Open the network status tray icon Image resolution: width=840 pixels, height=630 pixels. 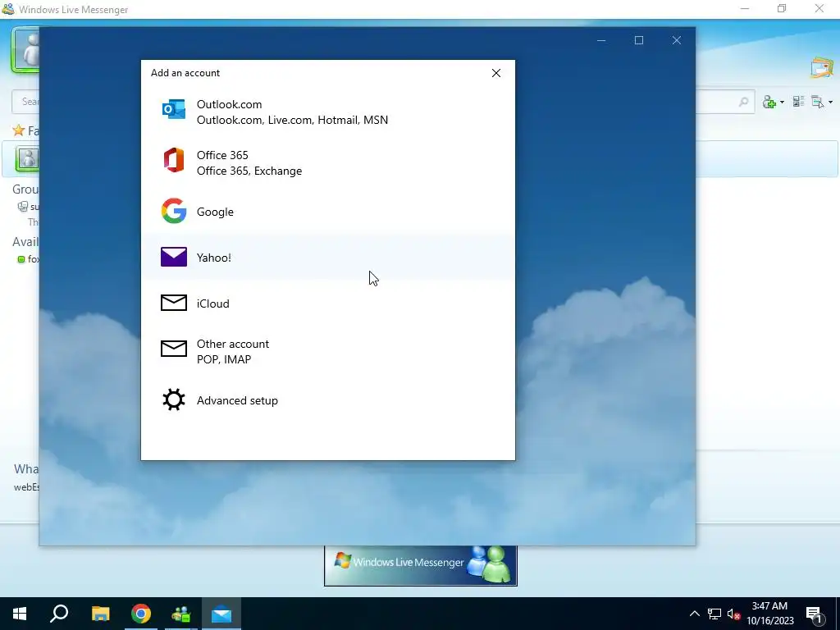click(x=714, y=614)
